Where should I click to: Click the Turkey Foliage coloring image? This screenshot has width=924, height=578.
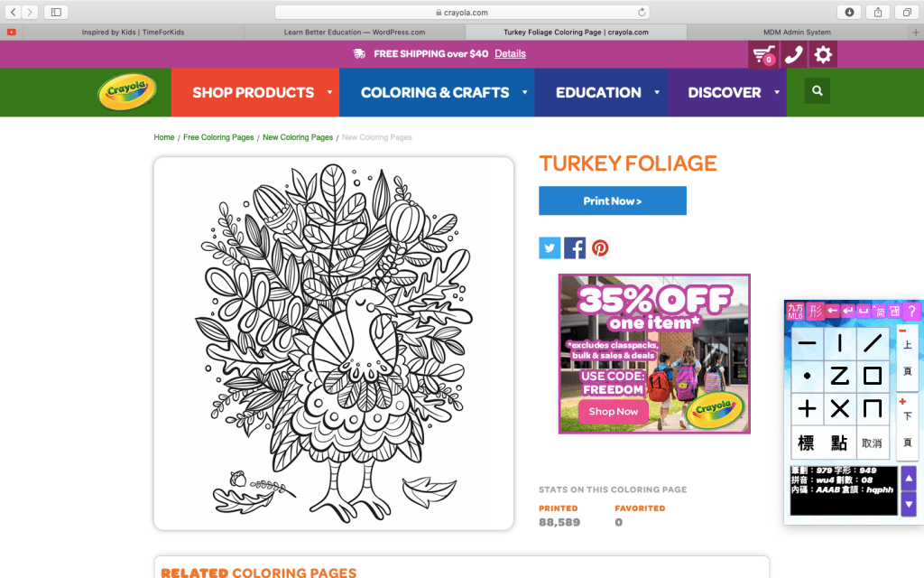point(334,343)
